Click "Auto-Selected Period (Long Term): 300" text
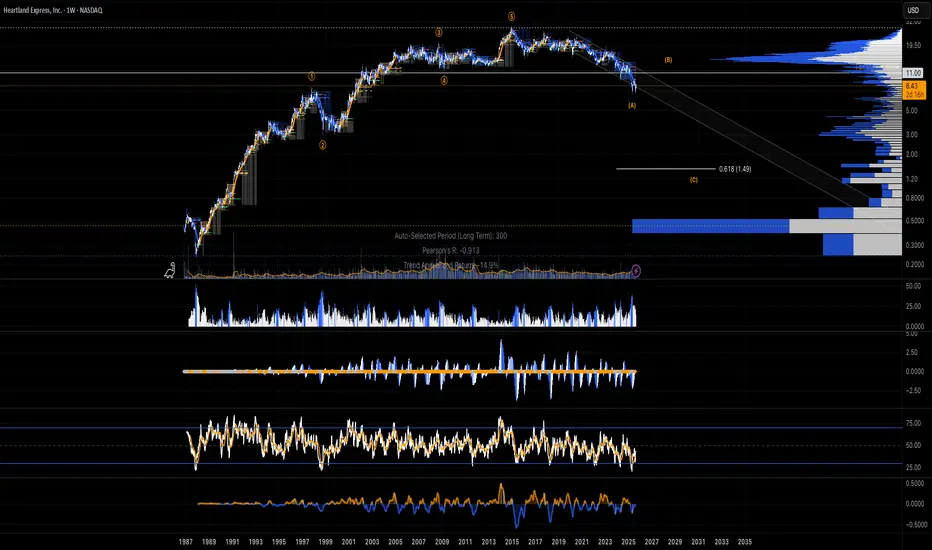This screenshot has height=550, width=932. point(451,236)
